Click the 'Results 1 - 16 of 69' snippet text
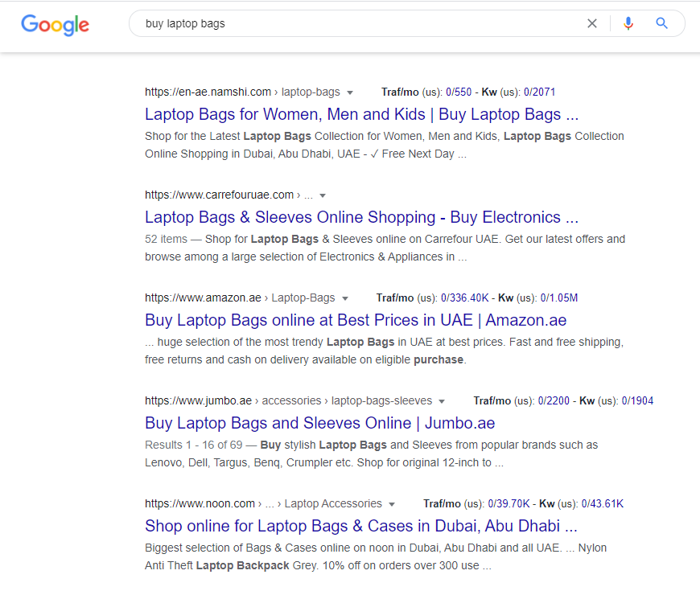 pyautogui.click(x=194, y=445)
